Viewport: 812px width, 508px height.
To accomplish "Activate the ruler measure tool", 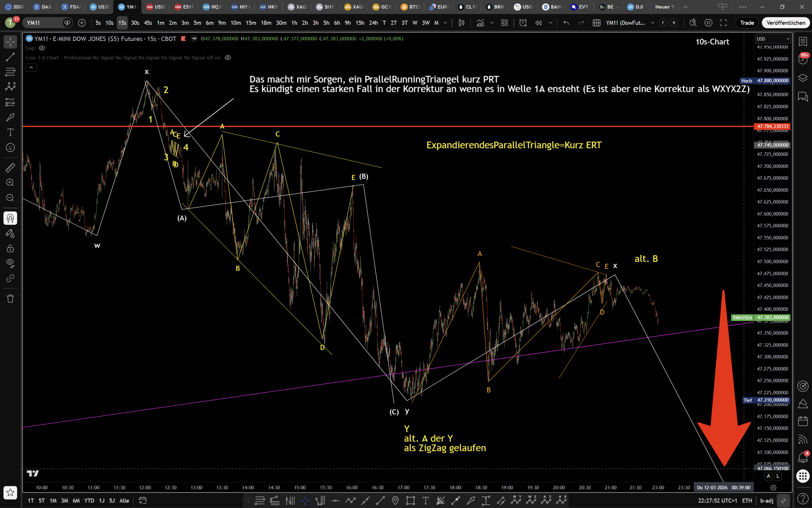I will pyautogui.click(x=10, y=167).
